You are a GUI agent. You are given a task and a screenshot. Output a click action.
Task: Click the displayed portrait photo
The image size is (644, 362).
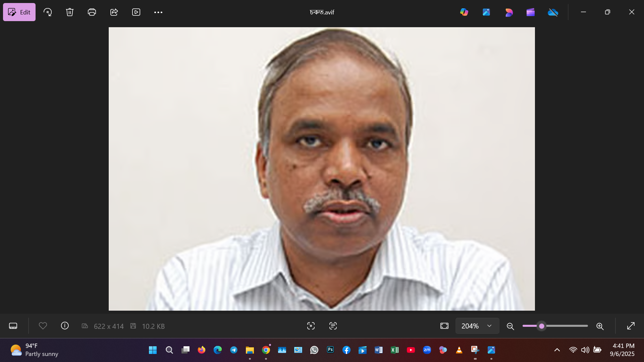pyautogui.click(x=322, y=169)
